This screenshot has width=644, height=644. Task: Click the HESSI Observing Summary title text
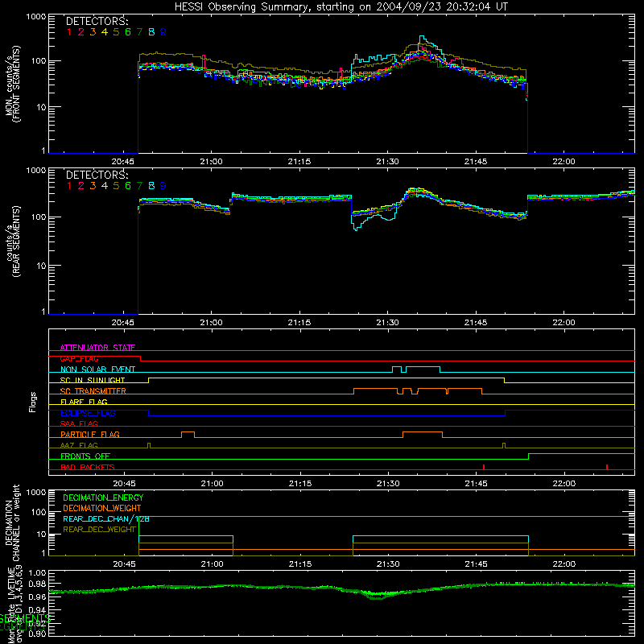pyautogui.click(x=341, y=6)
